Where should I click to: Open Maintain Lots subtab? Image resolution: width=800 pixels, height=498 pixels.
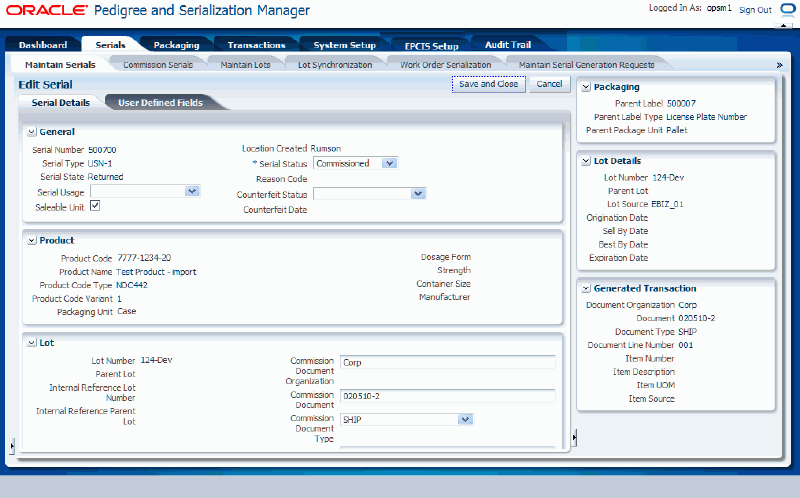(245, 65)
